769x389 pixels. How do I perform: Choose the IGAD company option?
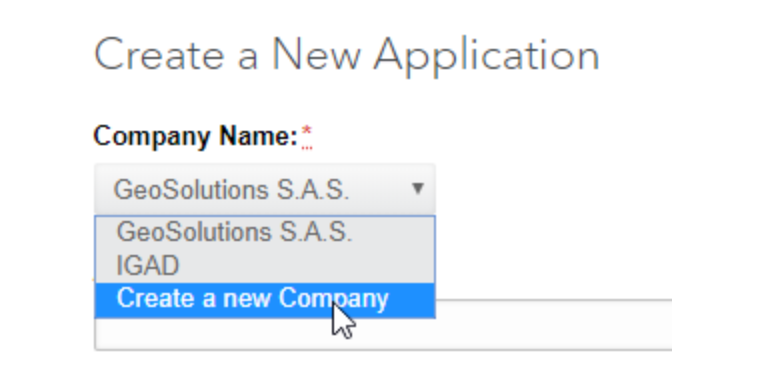(265, 265)
